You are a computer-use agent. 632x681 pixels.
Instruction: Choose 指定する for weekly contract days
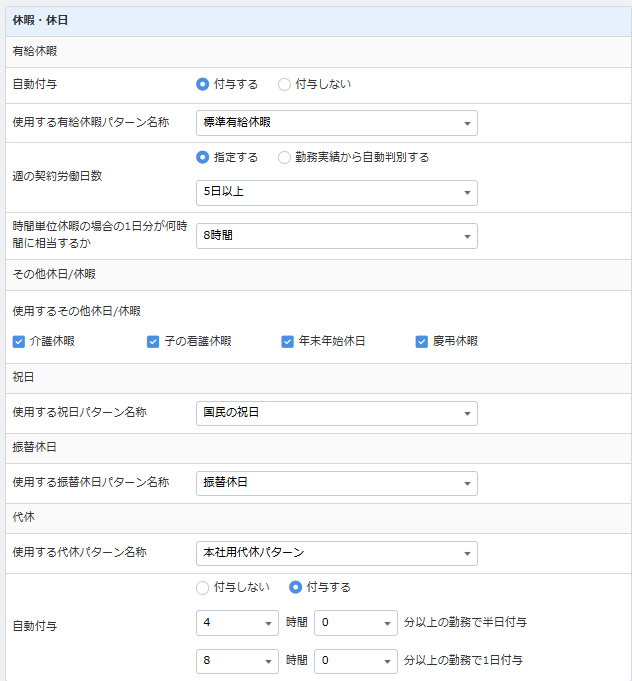coord(203,157)
